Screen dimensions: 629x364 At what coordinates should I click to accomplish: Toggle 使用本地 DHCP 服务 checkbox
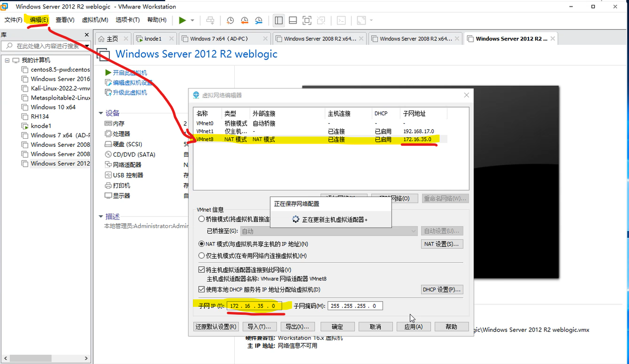point(201,289)
